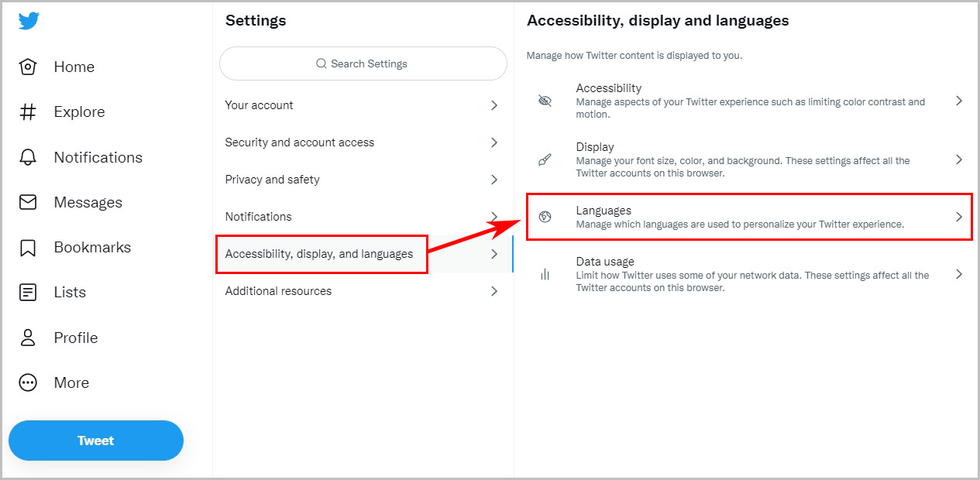Click the More circled-dots icon
The height and width of the screenshot is (480, 980).
pos(28,382)
